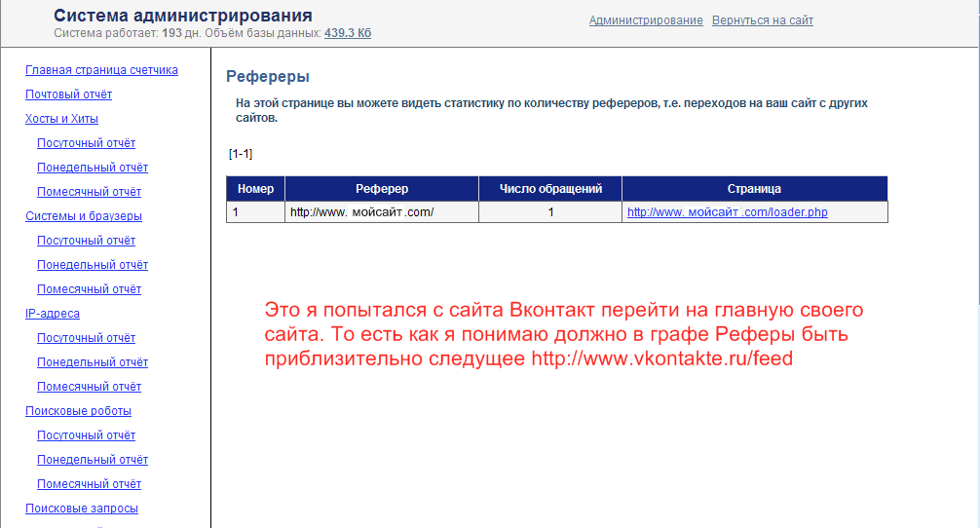
Task: Go to Главная страница счетчика
Action: 101,70
